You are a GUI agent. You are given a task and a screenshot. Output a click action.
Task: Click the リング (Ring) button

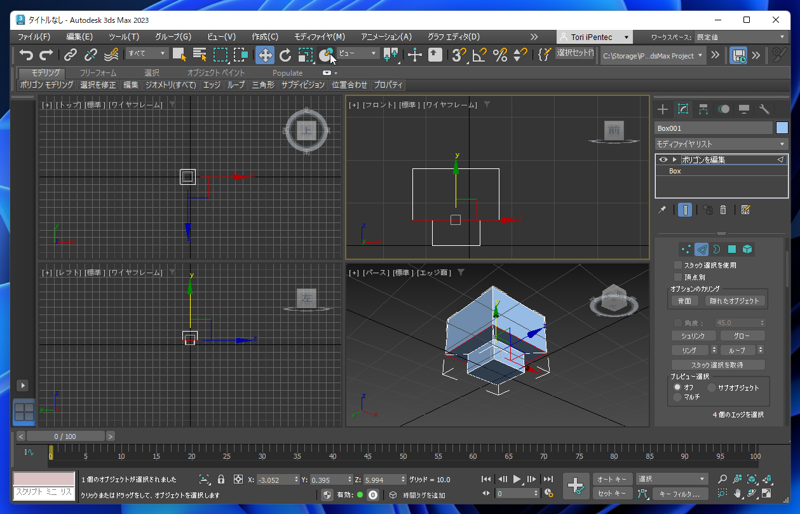tap(689, 350)
